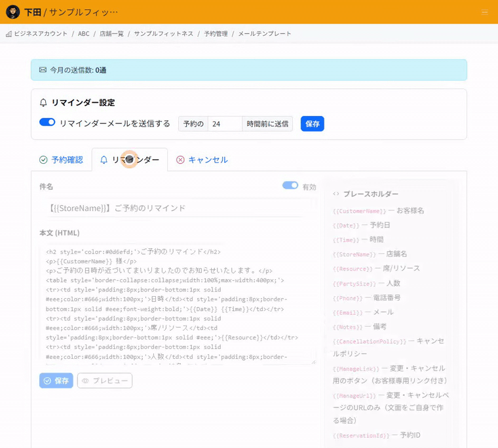Click the {{CancellationPolicy}} placeholder code
The height and width of the screenshot is (448, 498).
[x=370, y=342]
